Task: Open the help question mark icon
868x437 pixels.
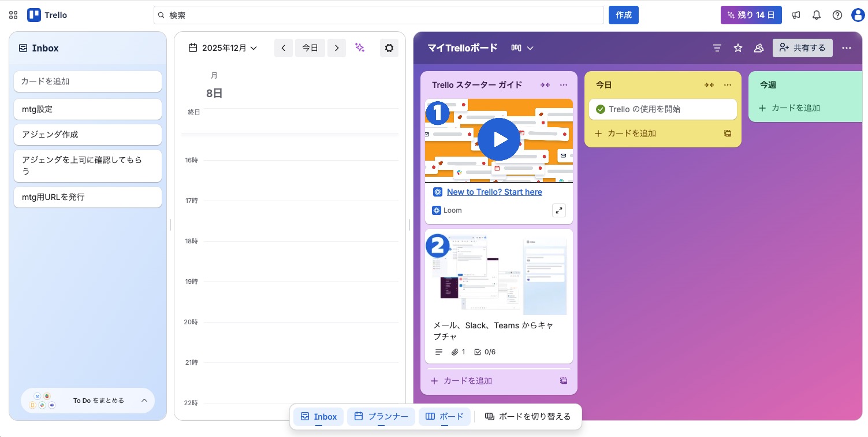Action: pyautogui.click(x=837, y=15)
